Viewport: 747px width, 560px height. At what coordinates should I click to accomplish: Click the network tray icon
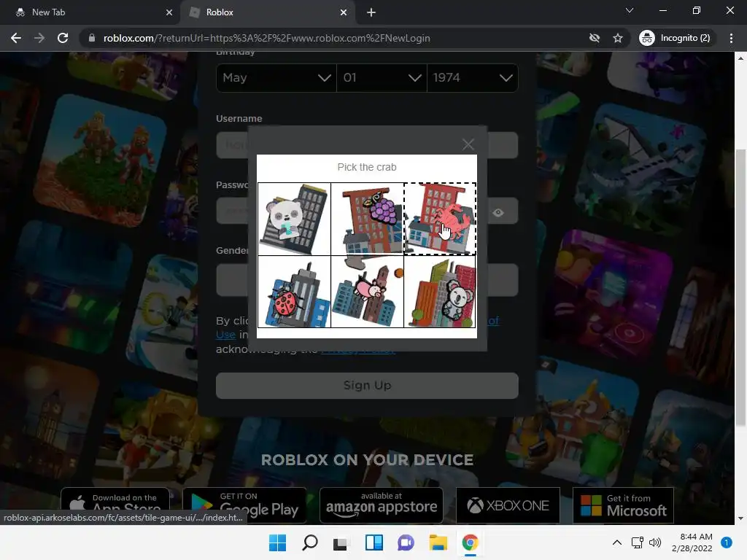coord(638,542)
